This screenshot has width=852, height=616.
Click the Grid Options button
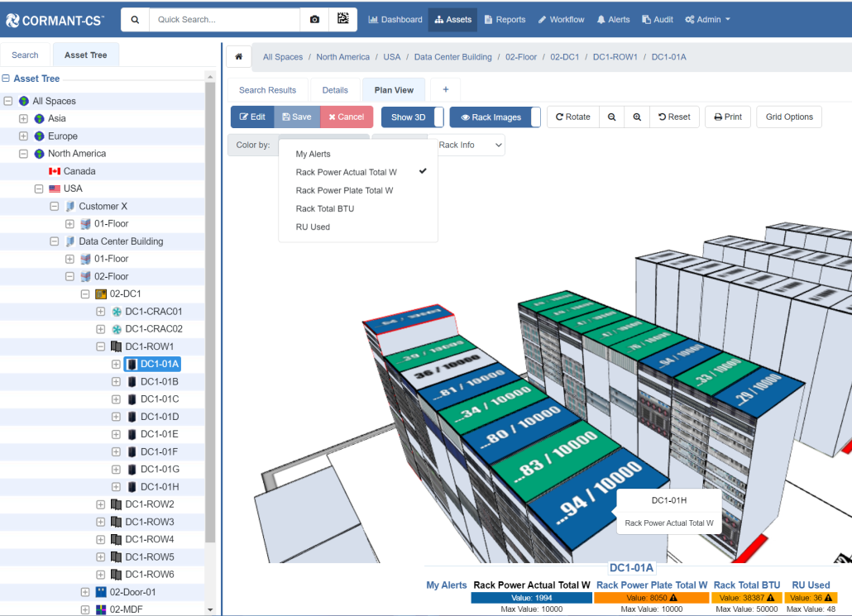788,117
